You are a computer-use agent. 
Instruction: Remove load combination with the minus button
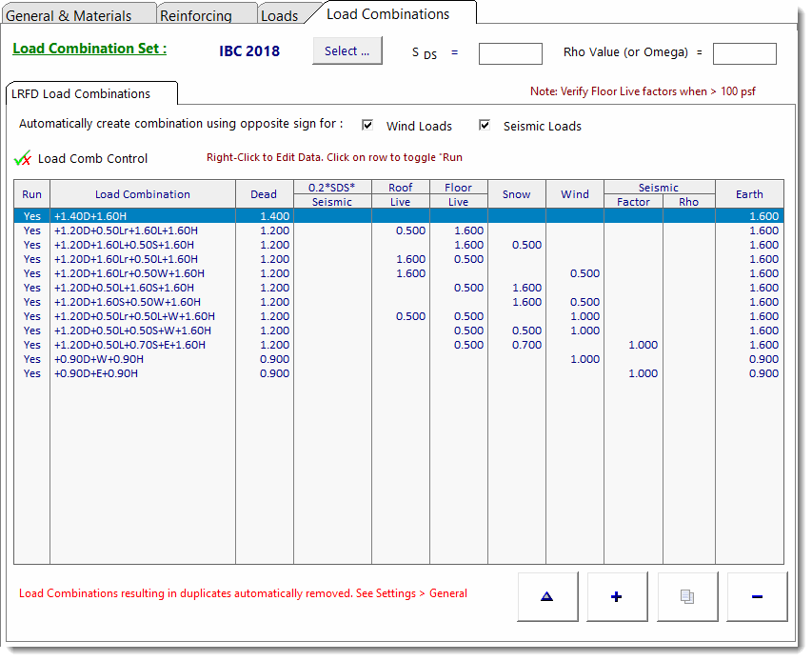point(757,596)
